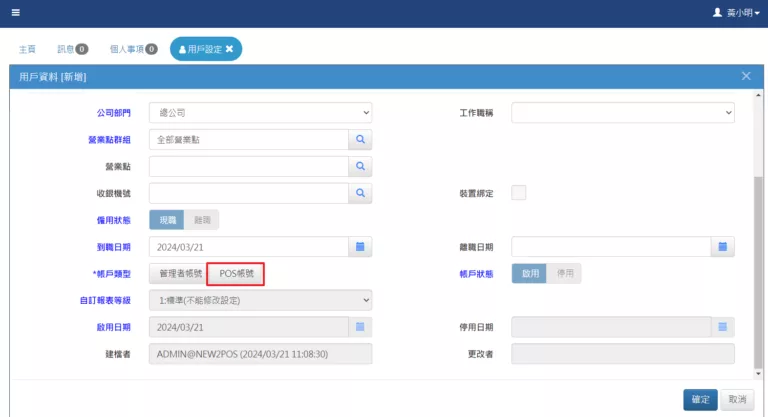Close the 用戶資料 dialog with X
Image resolution: width=768 pixels, height=417 pixels.
746,76
